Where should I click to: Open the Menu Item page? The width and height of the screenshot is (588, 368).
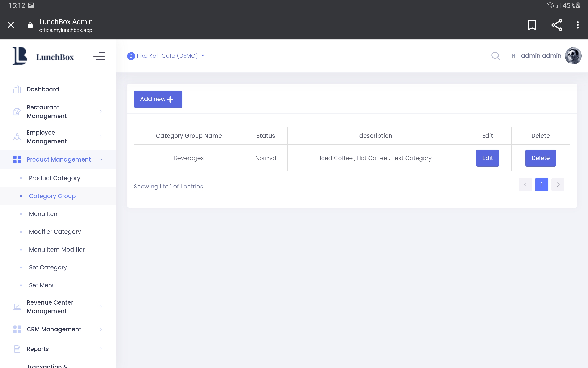tap(44, 214)
